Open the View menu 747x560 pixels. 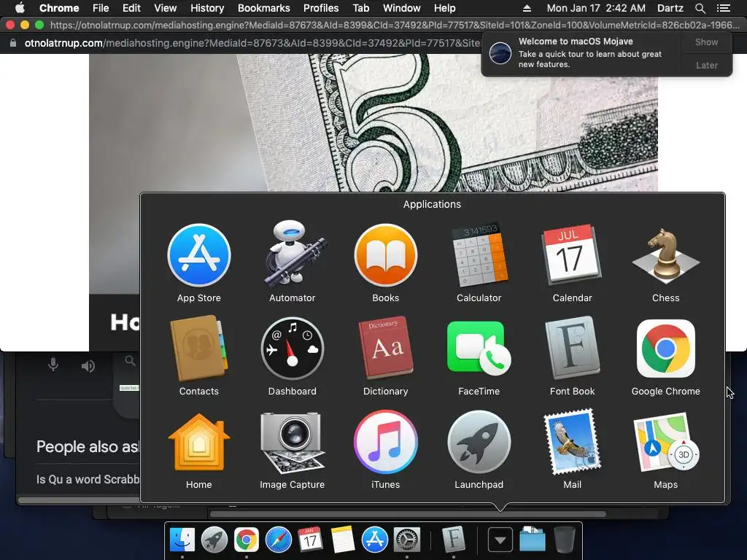point(166,8)
